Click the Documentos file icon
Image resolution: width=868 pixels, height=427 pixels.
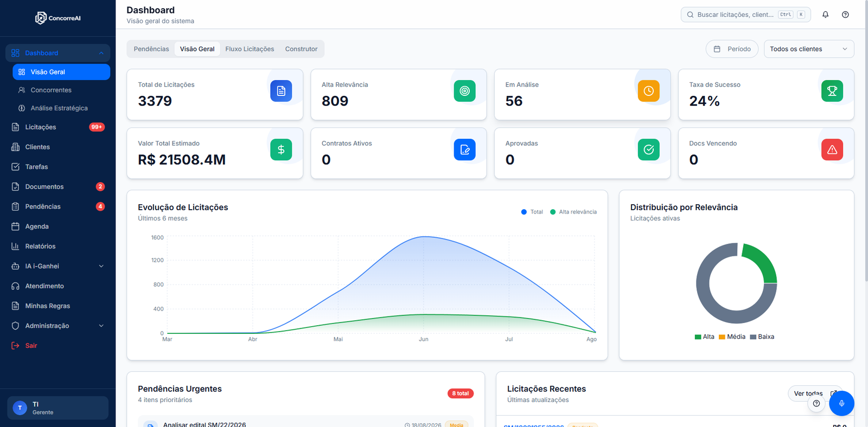15,186
